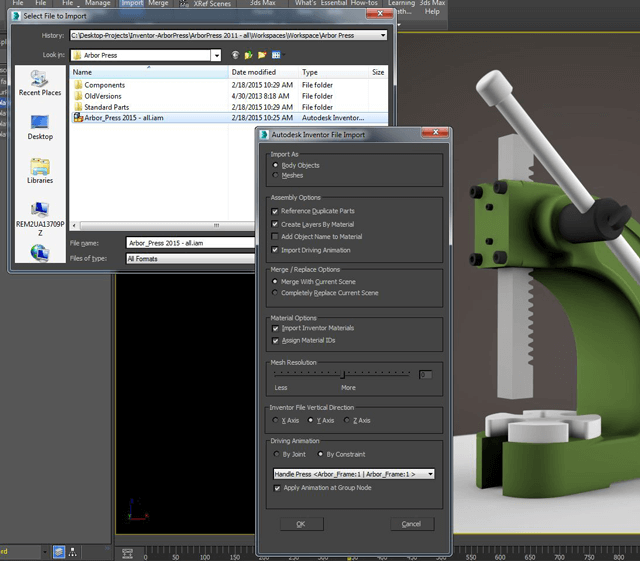The image size is (640, 561).
Task: Click the File name input field
Action: click(x=191, y=243)
